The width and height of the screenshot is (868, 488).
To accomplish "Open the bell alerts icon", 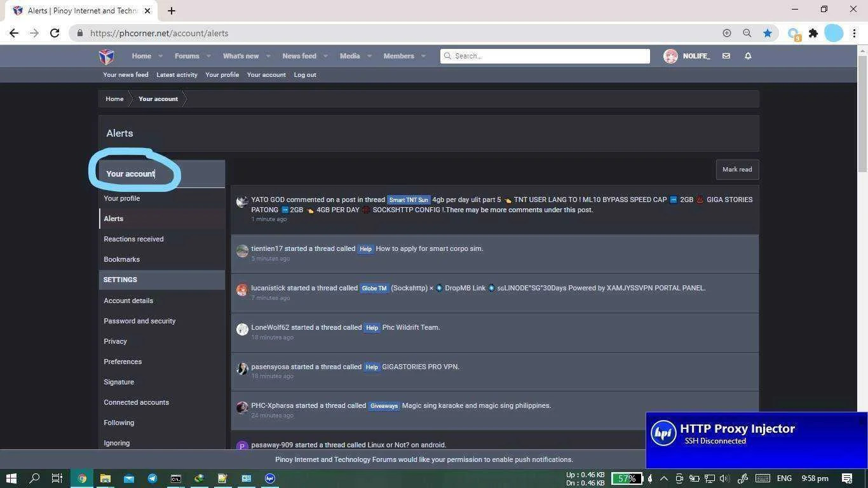I will pyautogui.click(x=748, y=56).
